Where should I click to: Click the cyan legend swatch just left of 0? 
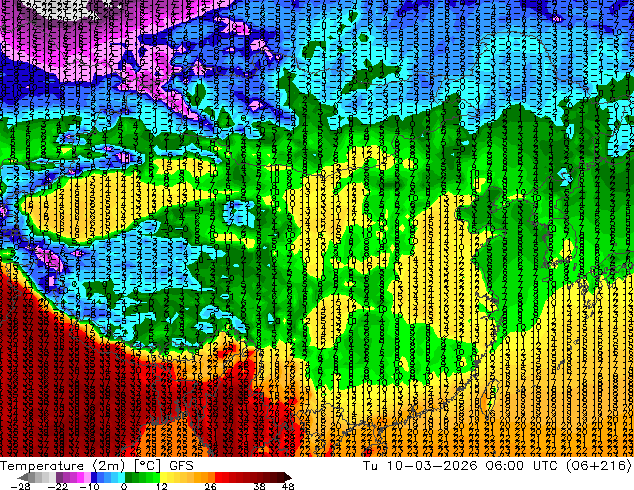121,477
